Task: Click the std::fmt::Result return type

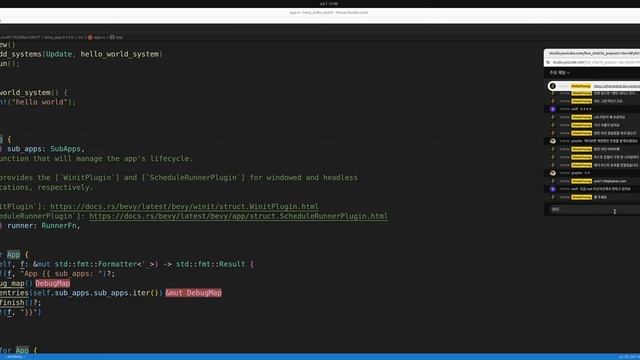Action: [211, 264]
